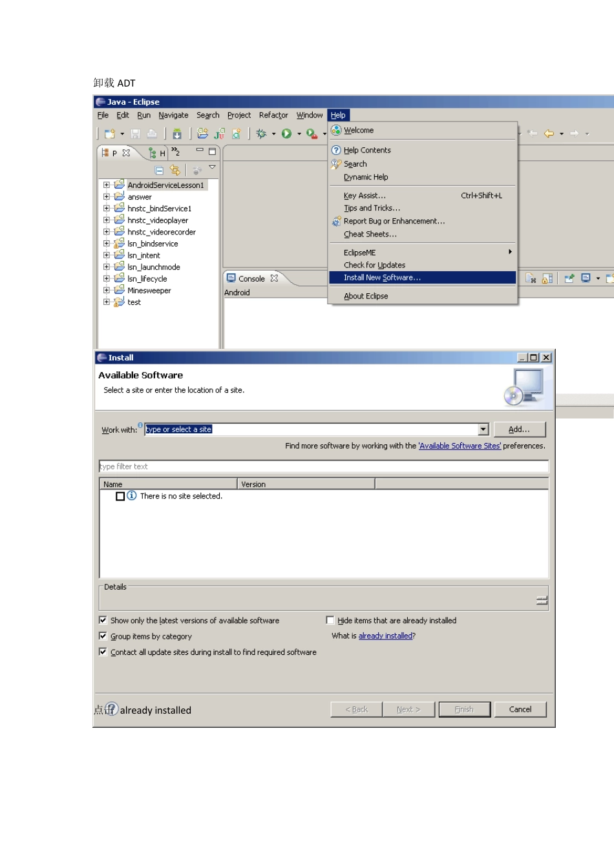Click the yellow Back navigation arrow

click(x=549, y=134)
